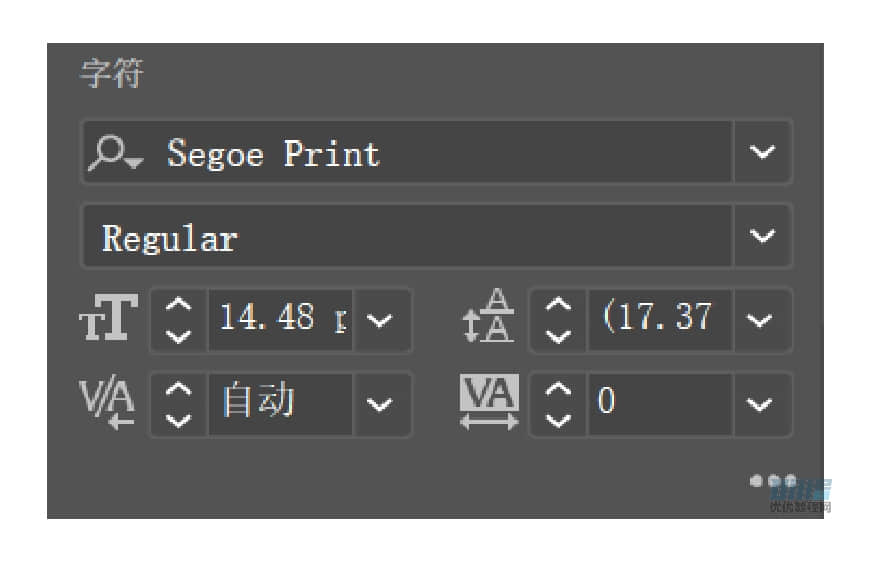Open the leading 17.37 dropdown arrow
Screen dimensions: 870x563
pos(760,320)
